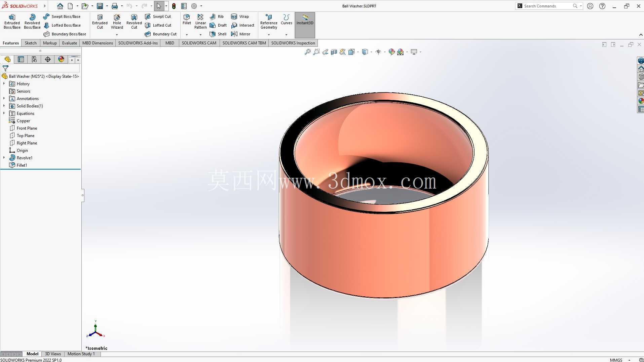Open the Curves tool
The image size is (644, 362).
[x=287, y=20]
